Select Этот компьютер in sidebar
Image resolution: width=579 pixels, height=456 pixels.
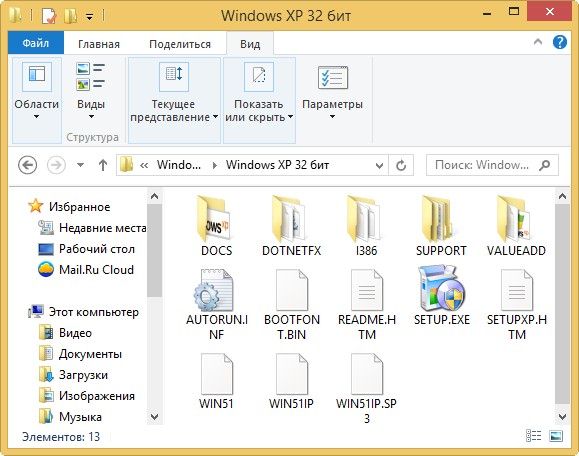83,312
